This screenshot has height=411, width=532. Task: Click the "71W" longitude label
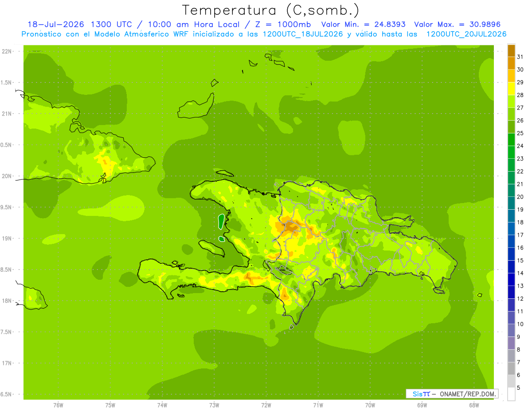[x=318, y=405]
